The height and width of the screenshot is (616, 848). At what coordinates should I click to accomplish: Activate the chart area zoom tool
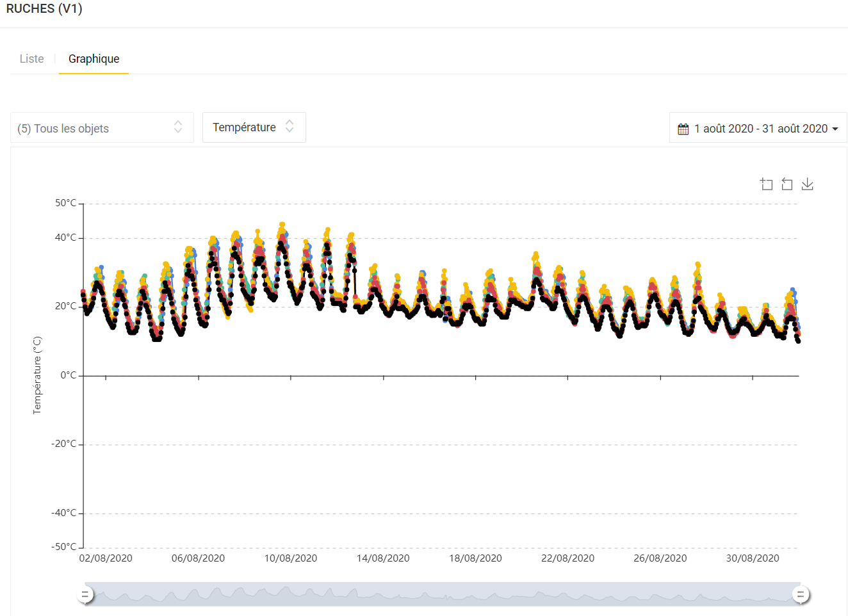coord(767,184)
